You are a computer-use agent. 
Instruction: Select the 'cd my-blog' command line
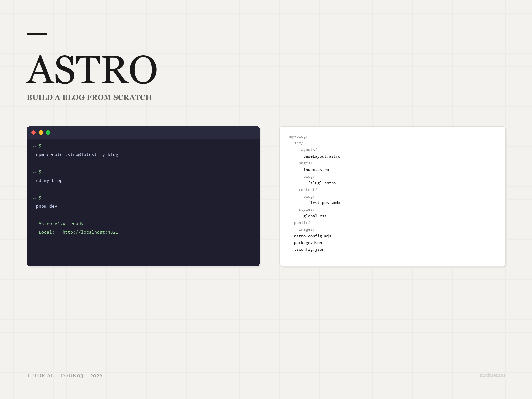point(49,181)
